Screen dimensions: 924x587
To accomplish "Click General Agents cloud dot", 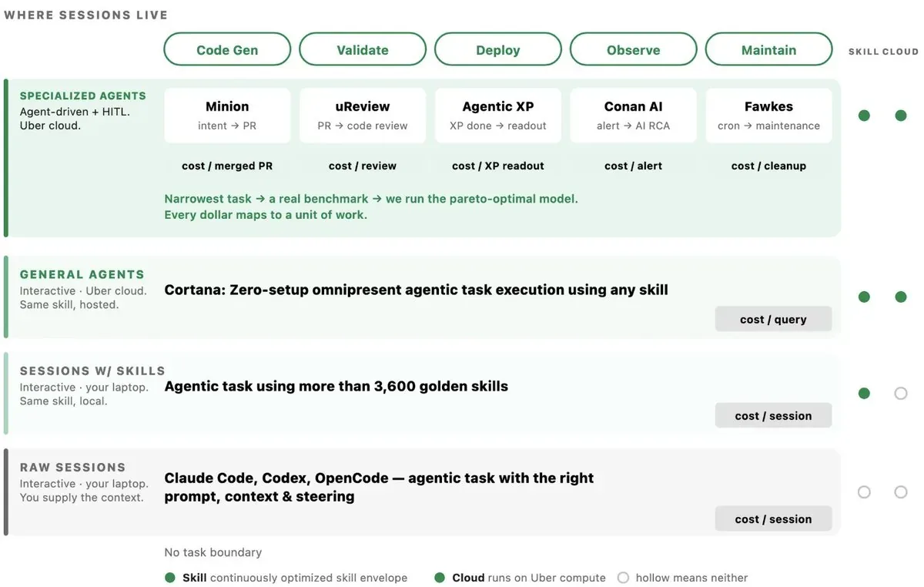I will coord(901,297).
